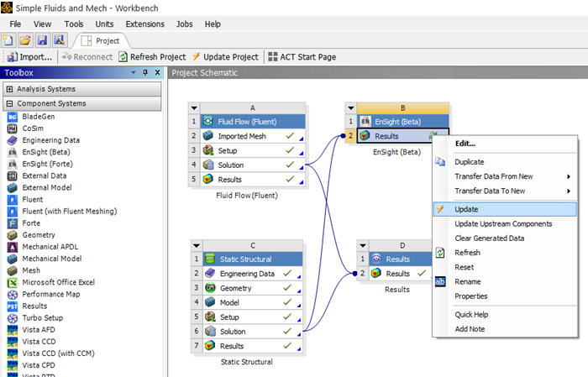Open the Units menu

pos(104,24)
